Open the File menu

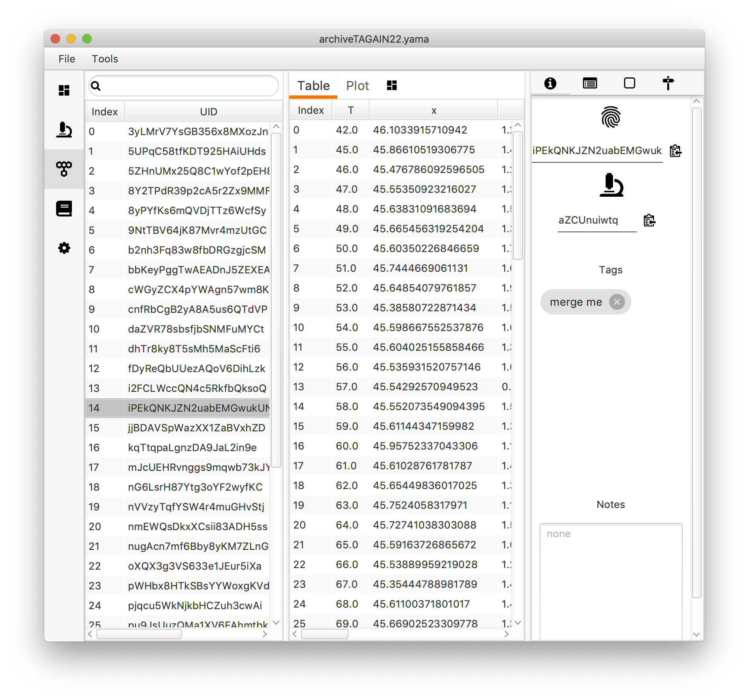(67, 59)
